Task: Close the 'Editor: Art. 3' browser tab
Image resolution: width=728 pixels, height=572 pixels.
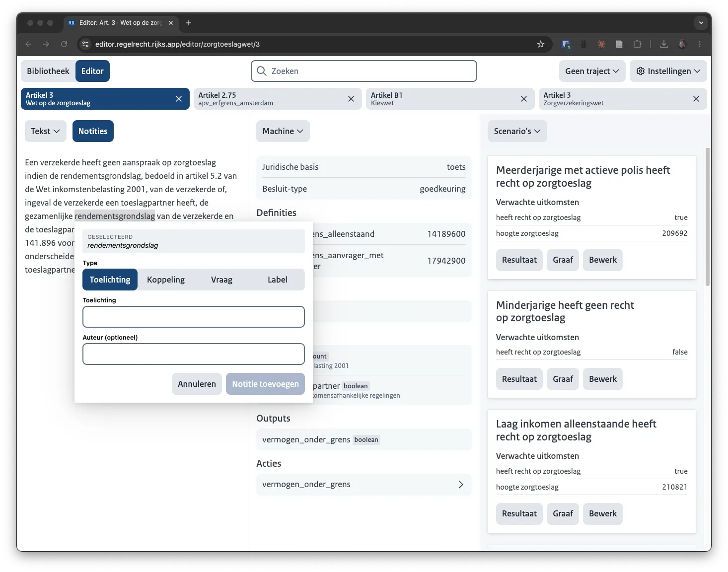Action: [171, 23]
